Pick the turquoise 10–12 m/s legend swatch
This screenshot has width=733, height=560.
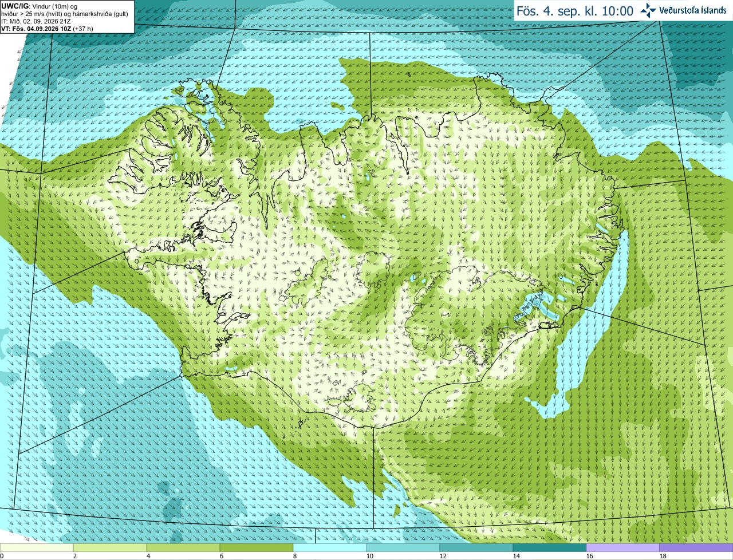(403, 548)
